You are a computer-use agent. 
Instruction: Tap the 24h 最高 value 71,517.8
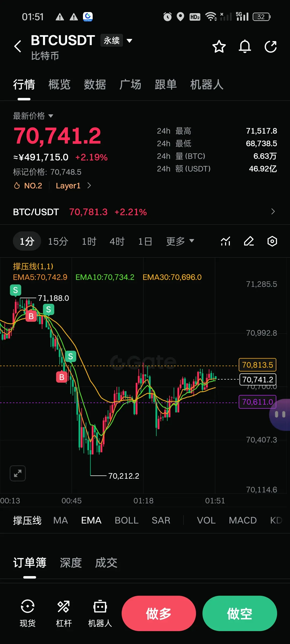point(262,131)
